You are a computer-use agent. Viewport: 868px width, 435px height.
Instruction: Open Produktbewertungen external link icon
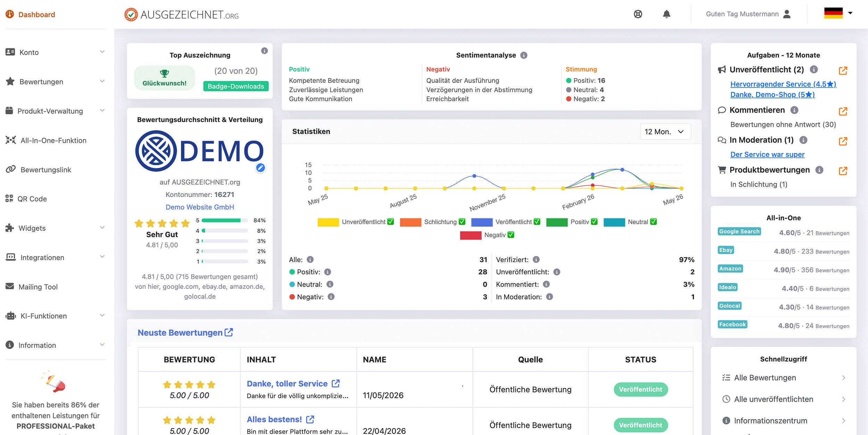click(x=843, y=170)
